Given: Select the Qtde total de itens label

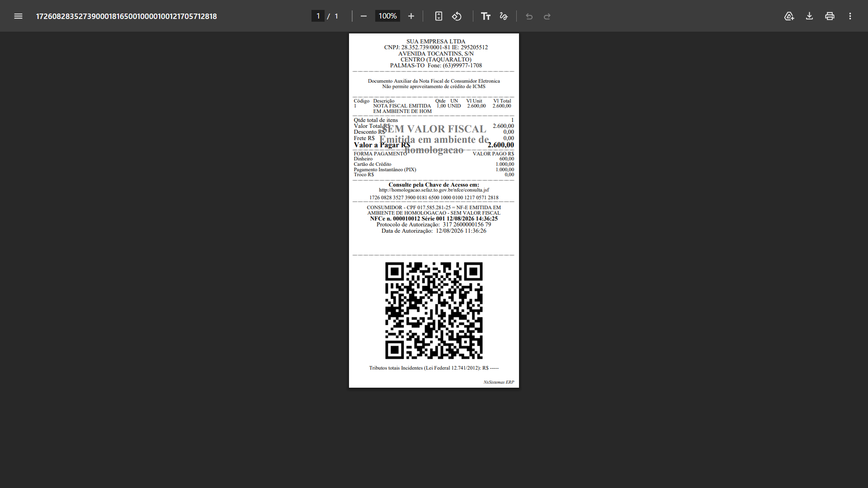Looking at the screenshot, I should [376, 120].
